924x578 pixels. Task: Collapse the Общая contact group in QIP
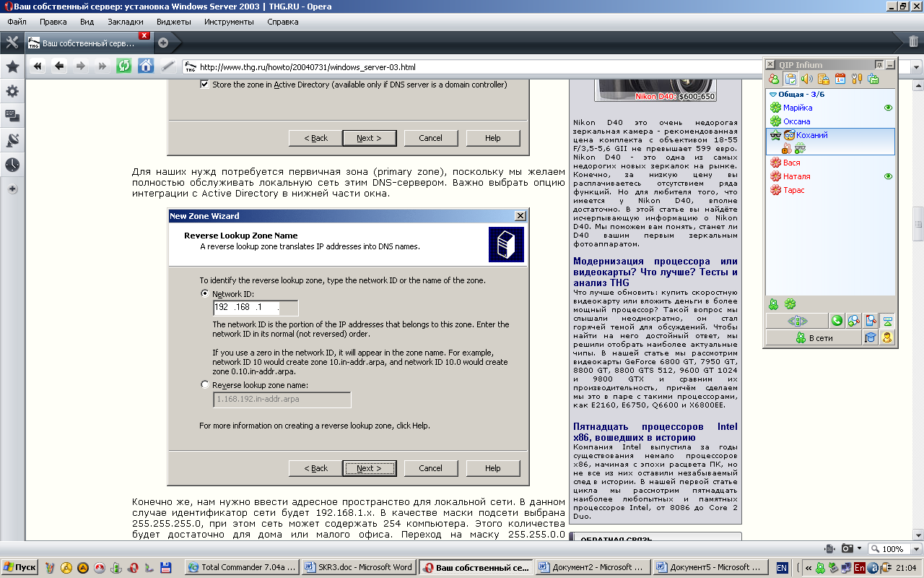[x=773, y=94]
